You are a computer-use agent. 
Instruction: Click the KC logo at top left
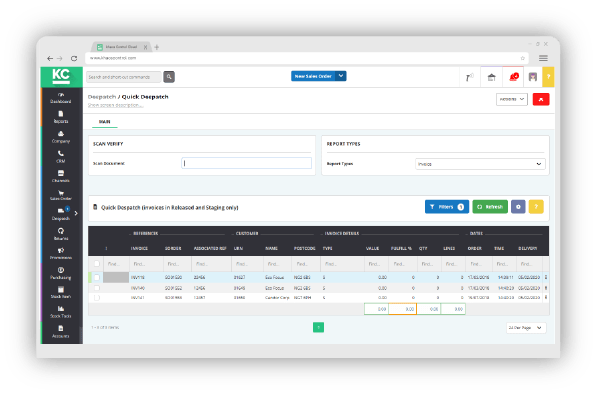pos(61,77)
